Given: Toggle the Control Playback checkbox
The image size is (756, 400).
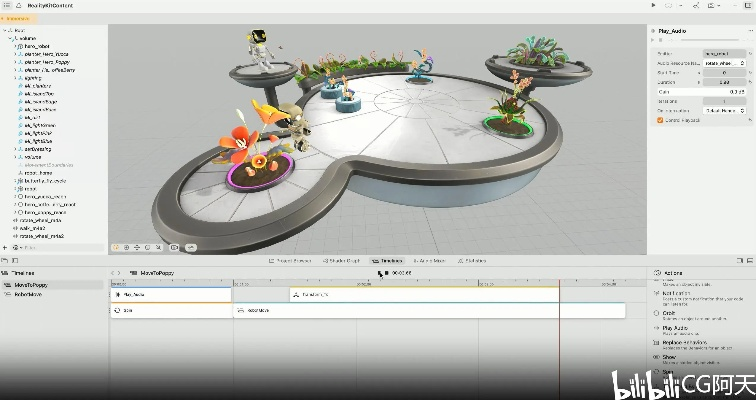Looking at the screenshot, I should 660,120.
